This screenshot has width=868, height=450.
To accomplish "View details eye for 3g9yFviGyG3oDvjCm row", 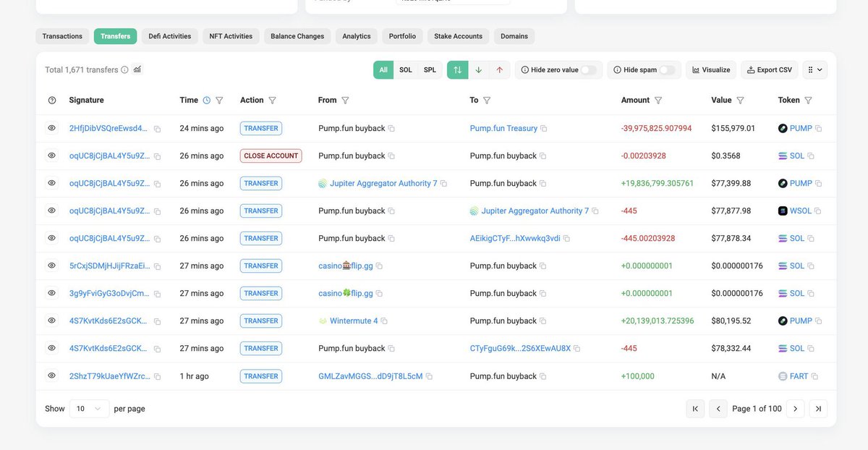I will coord(51,293).
